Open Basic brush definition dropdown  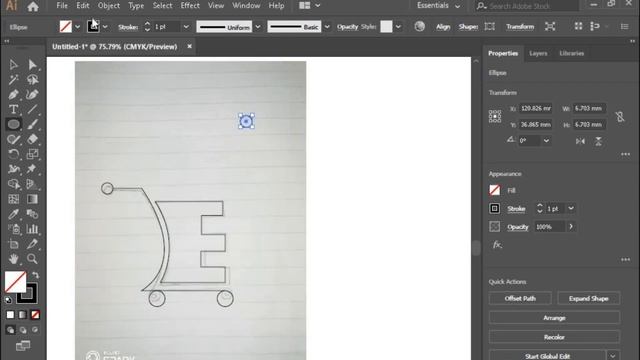[327, 27]
